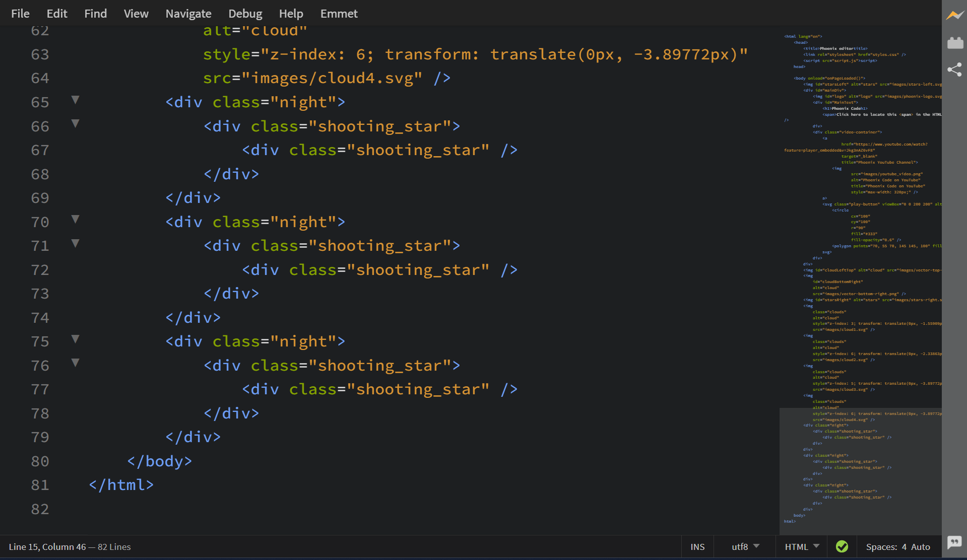Open the Debug menu
This screenshot has width=967, height=560.
coord(245,14)
